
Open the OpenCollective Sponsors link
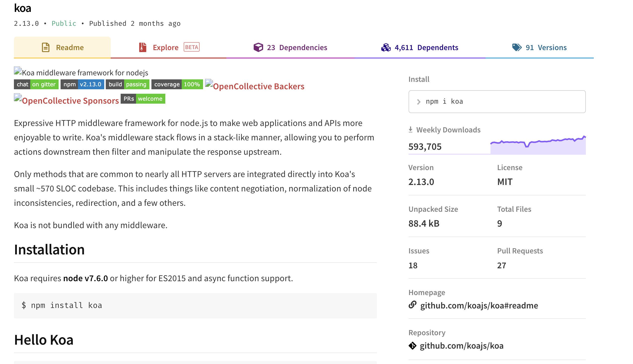point(70,100)
